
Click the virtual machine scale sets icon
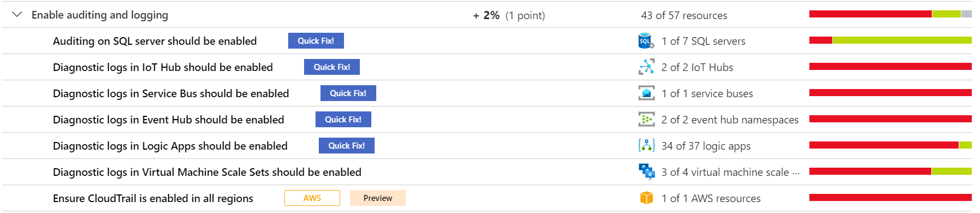(646, 172)
